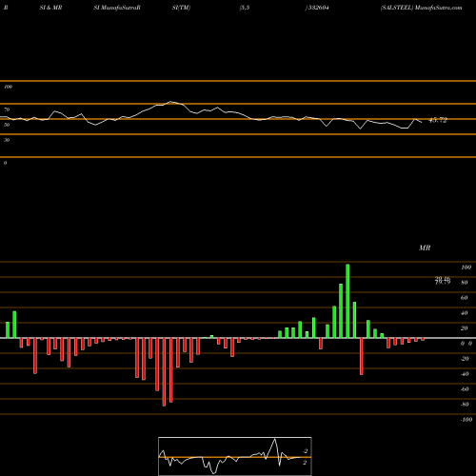Click the MR axis label -40
This screenshot has width=476, height=476.
pos(465,374)
